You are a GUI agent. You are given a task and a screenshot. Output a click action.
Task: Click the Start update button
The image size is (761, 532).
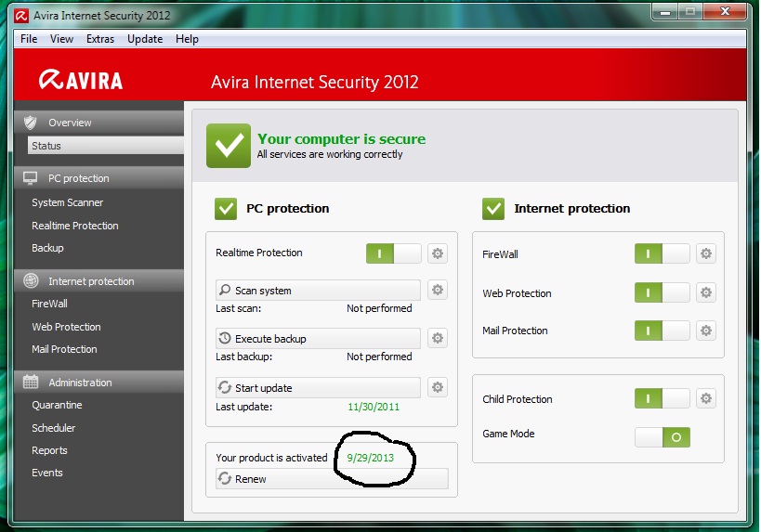coord(318,387)
